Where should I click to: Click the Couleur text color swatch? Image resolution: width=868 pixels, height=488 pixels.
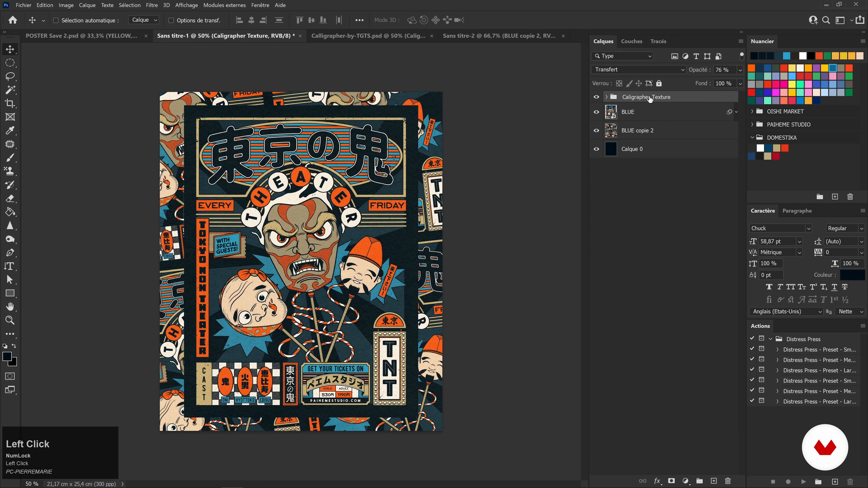point(852,275)
